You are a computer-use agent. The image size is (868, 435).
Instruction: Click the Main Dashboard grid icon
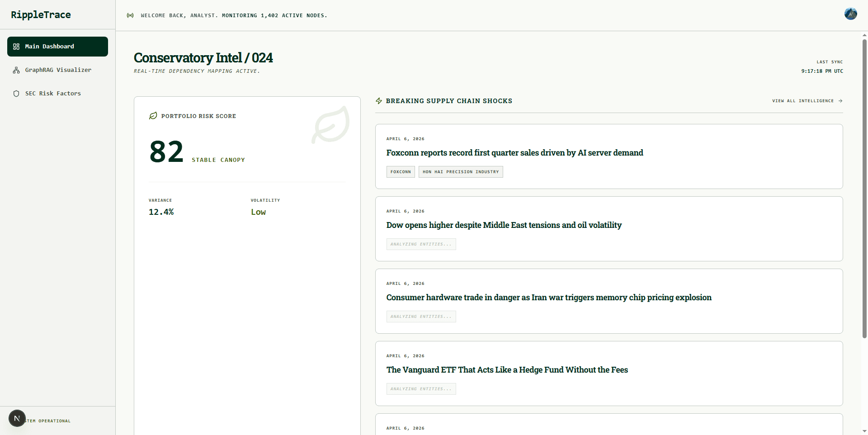16,47
